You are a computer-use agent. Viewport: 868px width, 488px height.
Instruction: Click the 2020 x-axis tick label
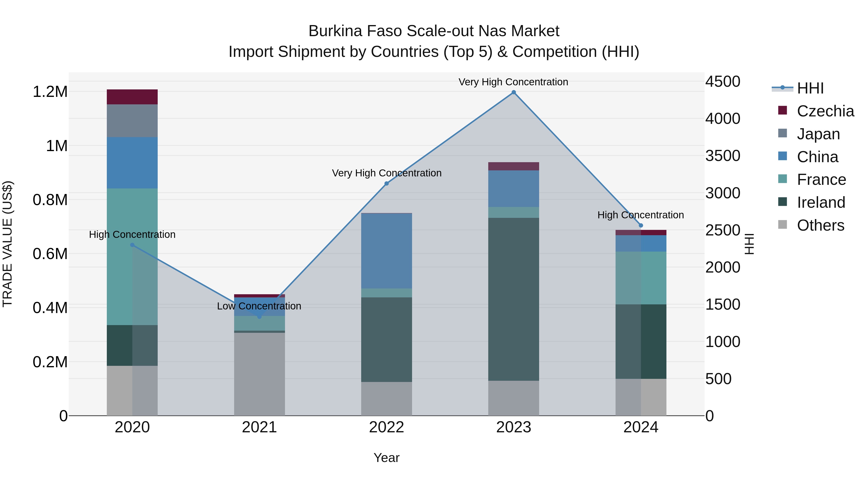pyautogui.click(x=132, y=427)
